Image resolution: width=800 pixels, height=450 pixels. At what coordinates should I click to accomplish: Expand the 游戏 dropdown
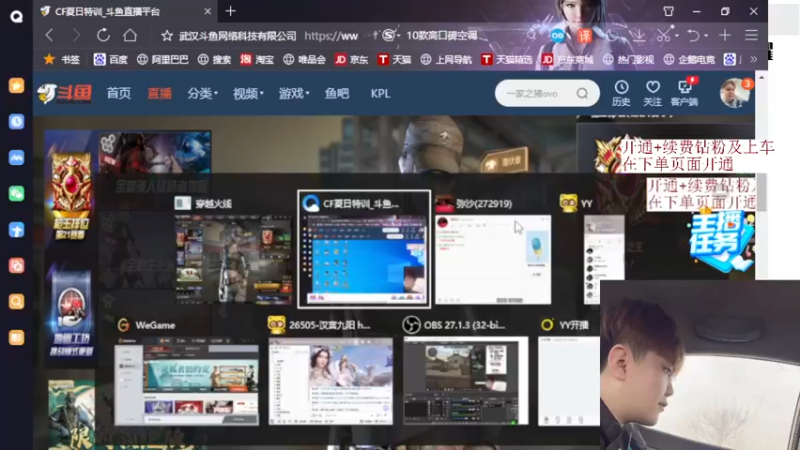(x=294, y=93)
